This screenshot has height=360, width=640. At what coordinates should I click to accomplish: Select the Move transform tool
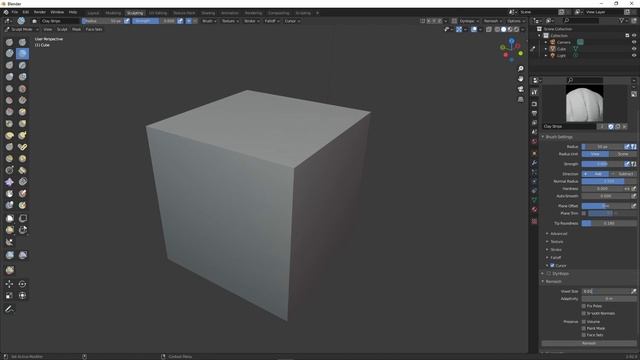point(9,284)
